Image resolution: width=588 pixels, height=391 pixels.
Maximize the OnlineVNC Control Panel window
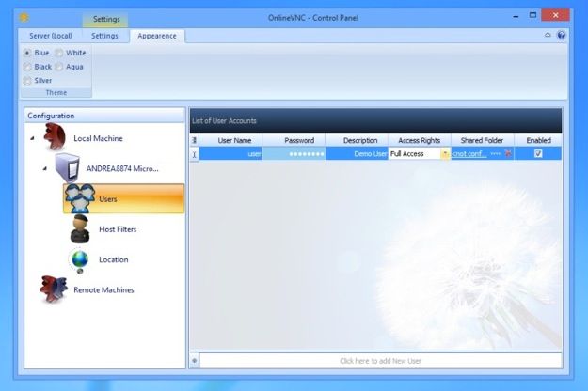(x=532, y=15)
